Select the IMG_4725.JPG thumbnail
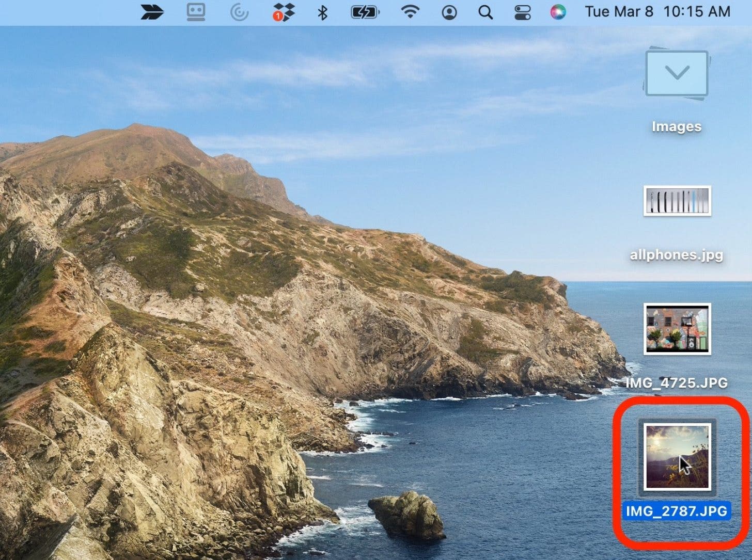Image resolution: width=752 pixels, height=560 pixels. click(x=677, y=329)
